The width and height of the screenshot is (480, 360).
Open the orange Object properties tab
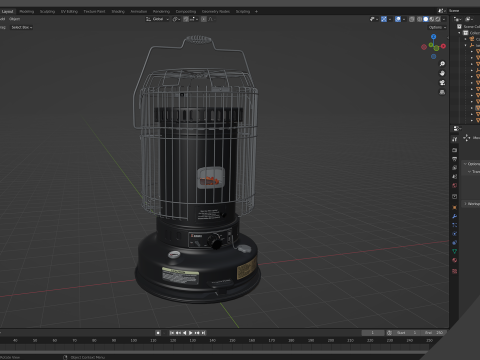point(455,207)
